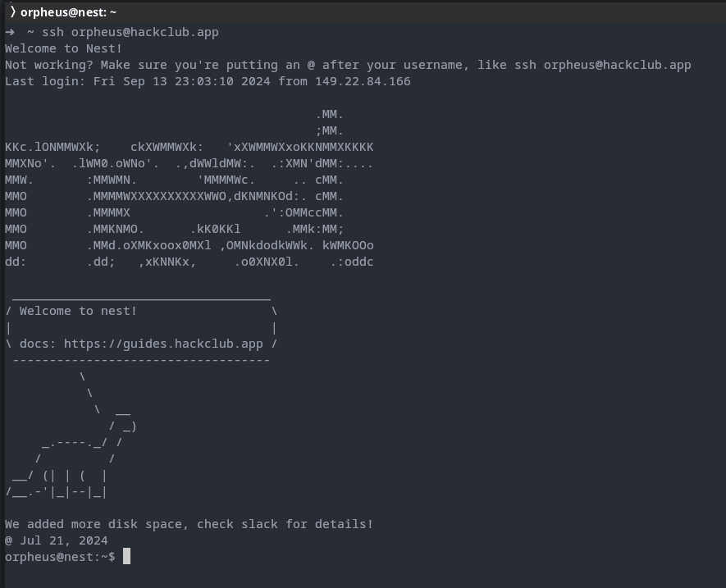Open the orpheus@hackclub.app address in hint line

pos(617,65)
